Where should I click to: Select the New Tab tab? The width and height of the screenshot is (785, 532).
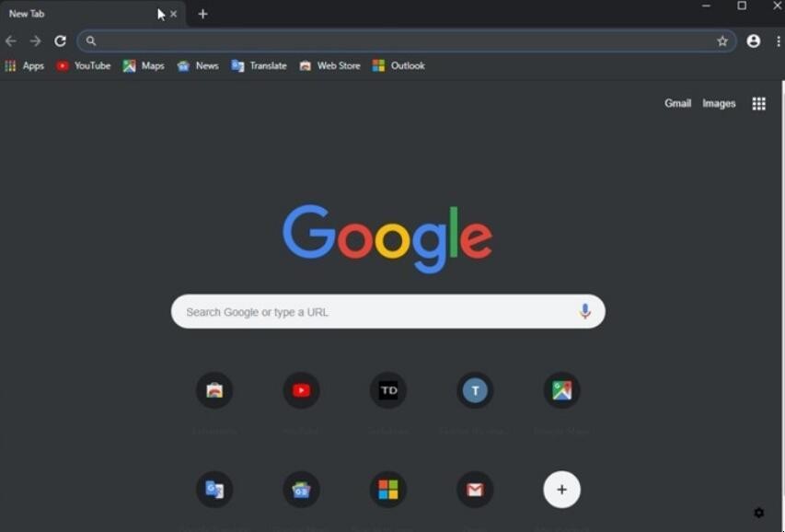coord(93,14)
